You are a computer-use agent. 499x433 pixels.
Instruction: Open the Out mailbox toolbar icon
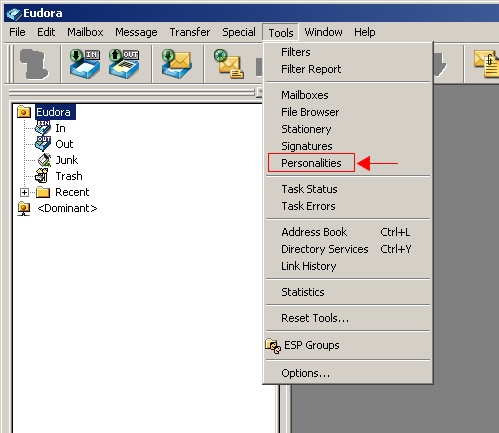[x=124, y=64]
